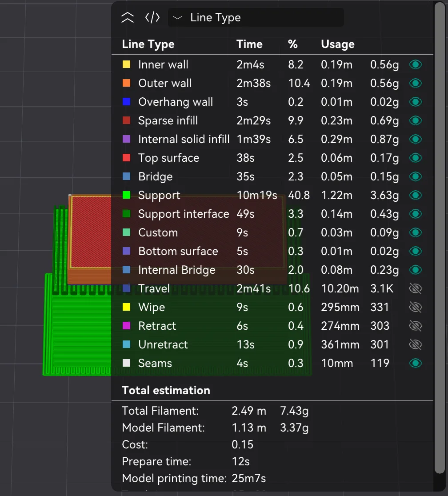This screenshot has height=496, width=448.
Task: Click the panel vertical scrollbar
Action: click(x=440, y=237)
